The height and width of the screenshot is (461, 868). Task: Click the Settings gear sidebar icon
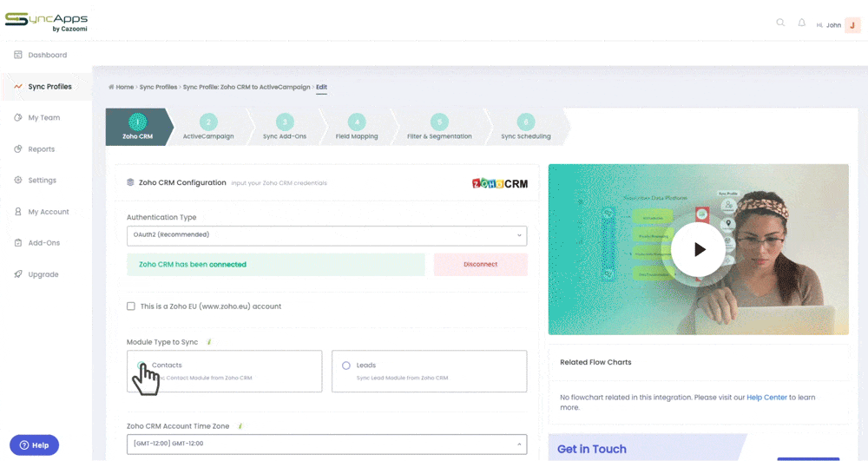[17, 180]
